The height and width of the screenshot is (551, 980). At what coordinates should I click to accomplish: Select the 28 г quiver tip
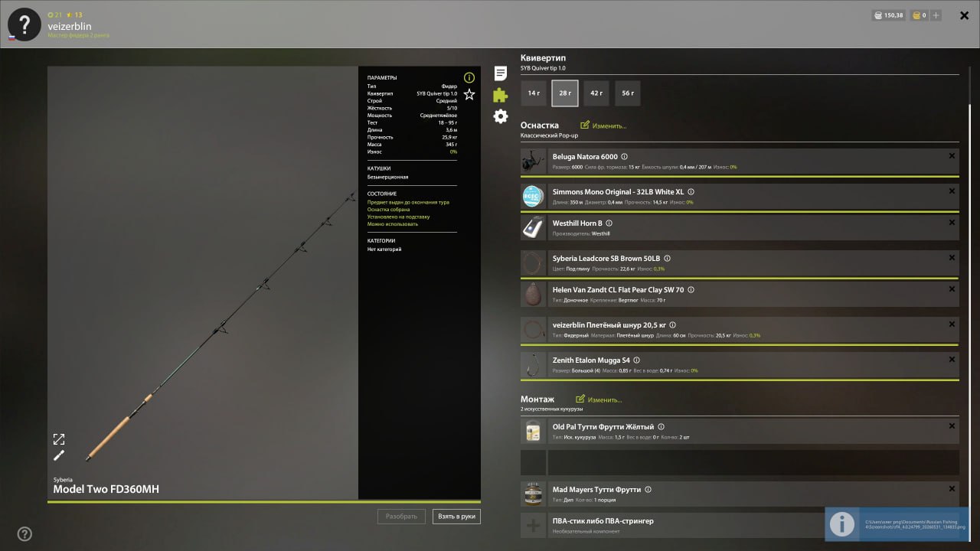tap(565, 93)
